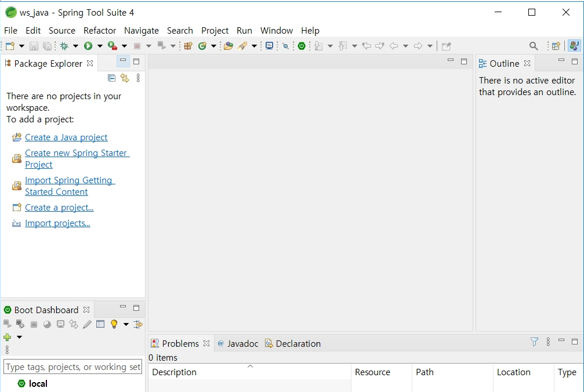The image size is (584, 392).
Task: Click the Path column header
Action: (452, 372)
